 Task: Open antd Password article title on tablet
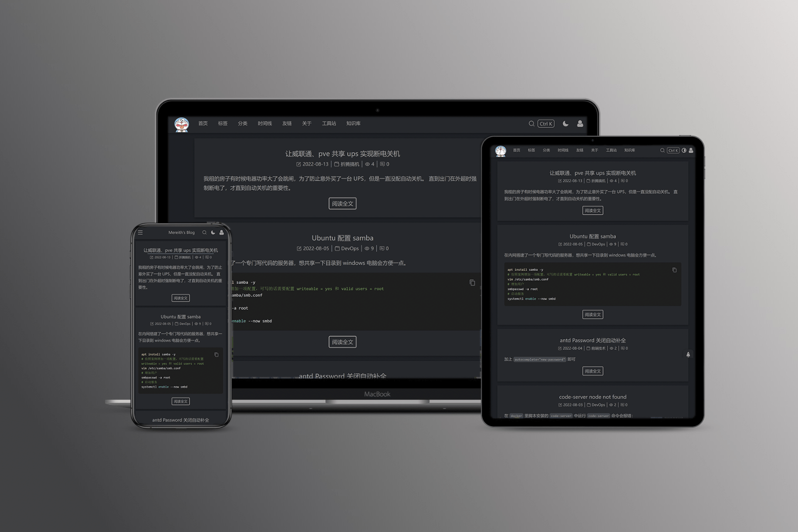[593, 340]
